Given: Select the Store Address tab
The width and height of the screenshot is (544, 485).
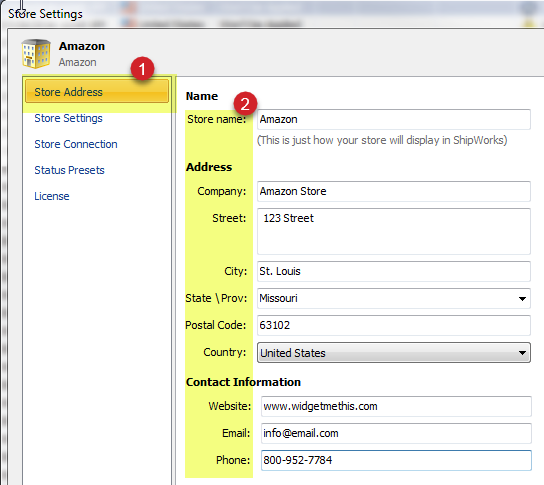Looking at the screenshot, I should (97, 92).
